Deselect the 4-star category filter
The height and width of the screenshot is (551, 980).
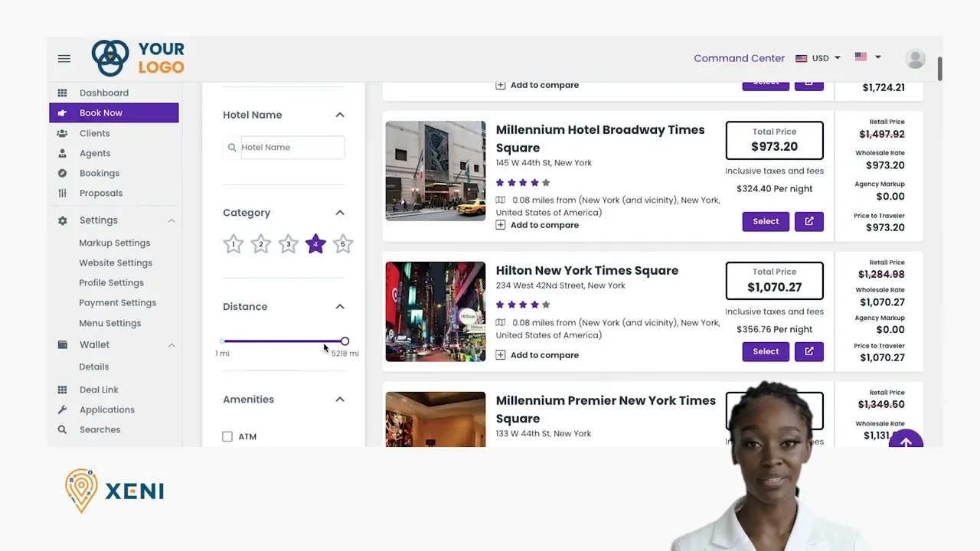(315, 244)
